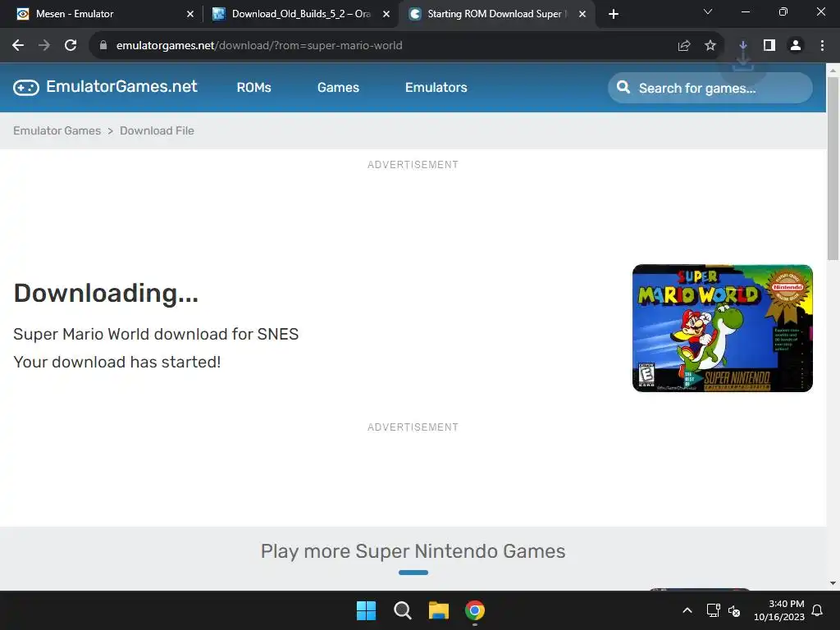Screen dimensions: 840x630
Task: Click Download File breadcrumb
Action: click(157, 130)
